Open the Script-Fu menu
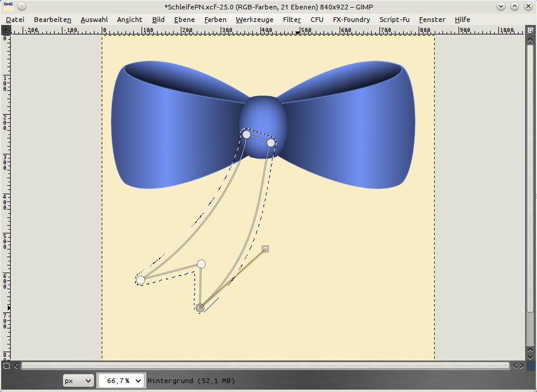This screenshot has width=537, height=392. [x=394, y=20]
